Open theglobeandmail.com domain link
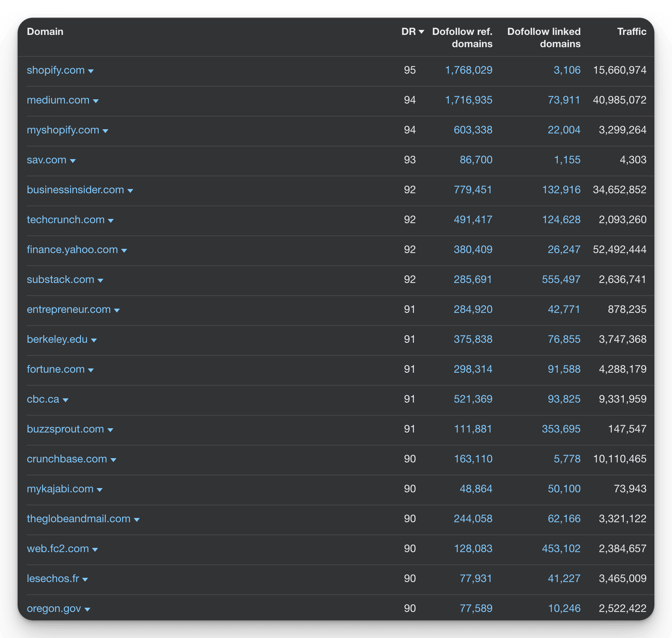This screenshot has height=638, width=672. tap(79, 519)
